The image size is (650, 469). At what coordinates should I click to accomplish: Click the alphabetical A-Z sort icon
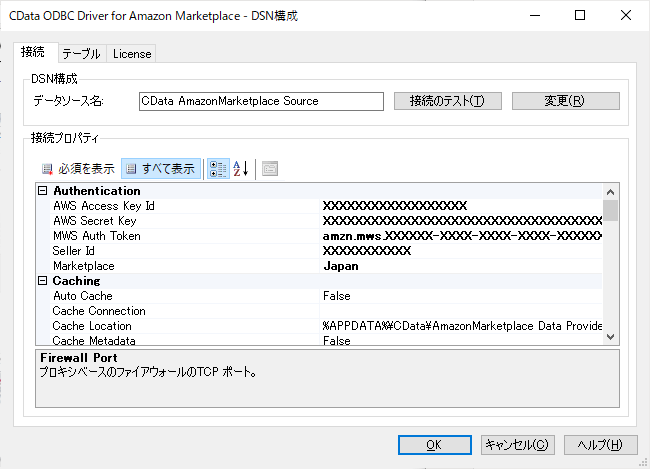coord(241,169)
